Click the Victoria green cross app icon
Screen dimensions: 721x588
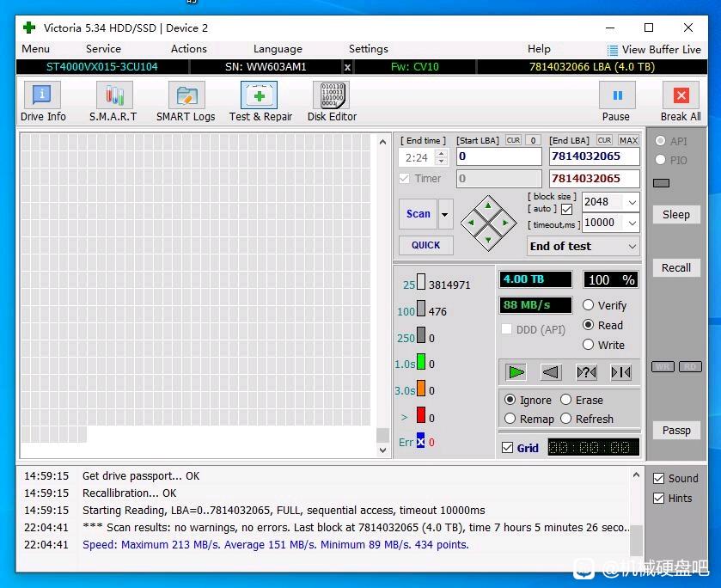[29, 28]
